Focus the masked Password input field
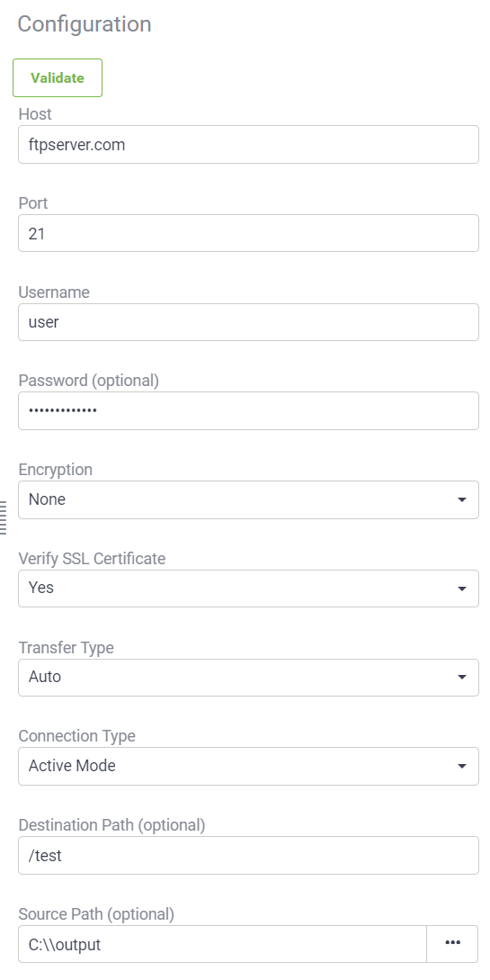The image size is (490, 980). (248, 410)
